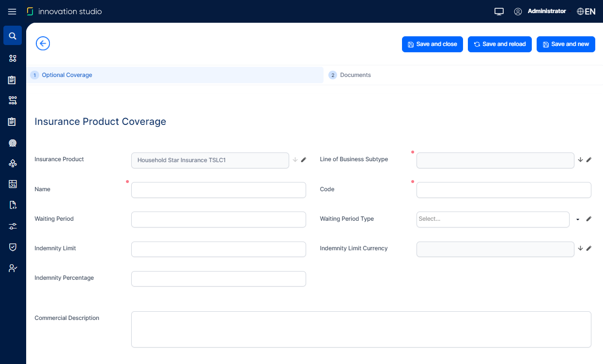Click into the Commercial Description text area
The height and width of the screenshot is (364, 603).
point(361,329)
